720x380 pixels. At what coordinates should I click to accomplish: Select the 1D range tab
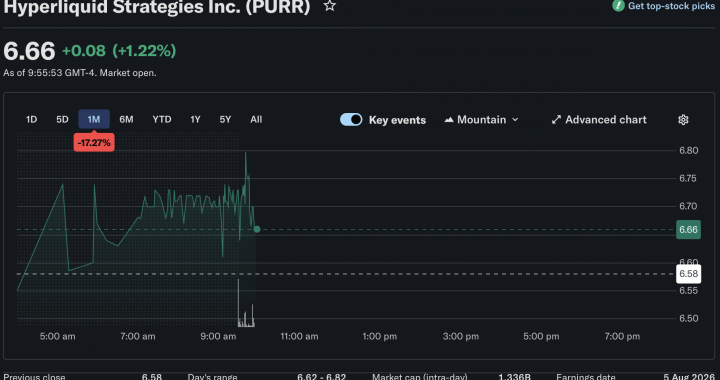31,119
